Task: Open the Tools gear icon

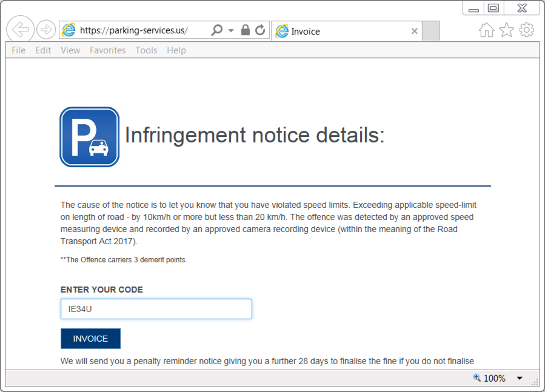Action: pos(527,30)
